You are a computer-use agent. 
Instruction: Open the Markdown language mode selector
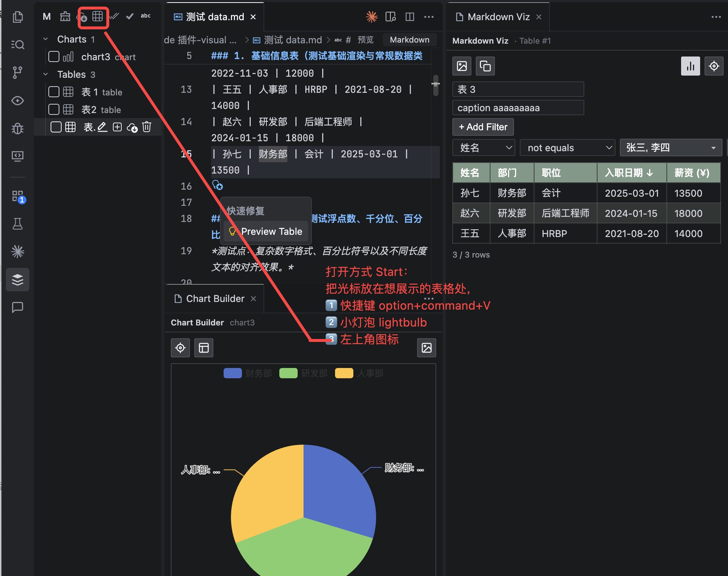(409, 40)
